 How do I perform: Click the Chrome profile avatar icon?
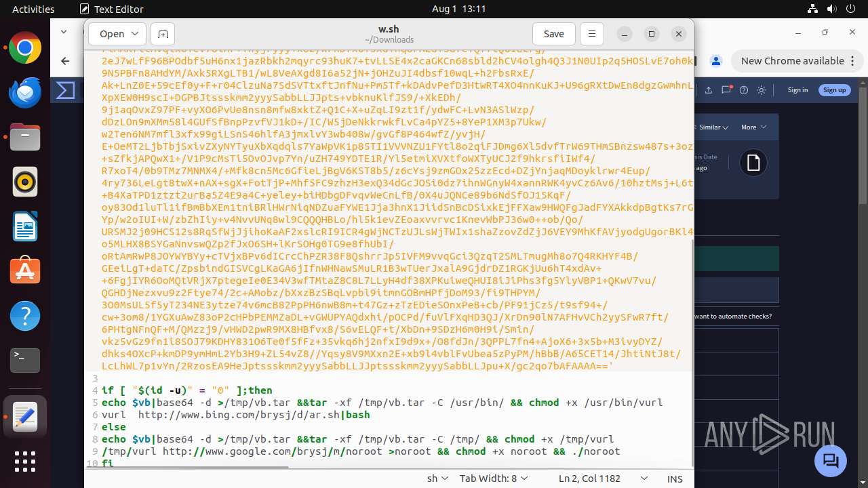(716, 61)
